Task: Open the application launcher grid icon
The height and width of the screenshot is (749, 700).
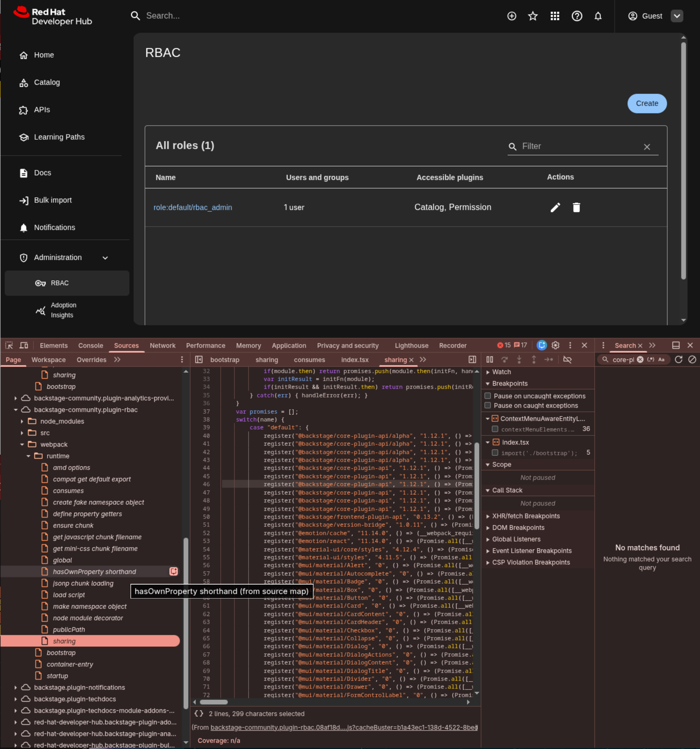Action: click(554, 16)
